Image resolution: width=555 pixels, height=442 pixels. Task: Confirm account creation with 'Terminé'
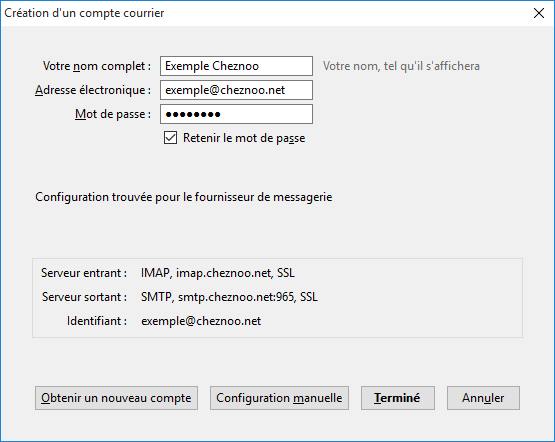(397, 398)
